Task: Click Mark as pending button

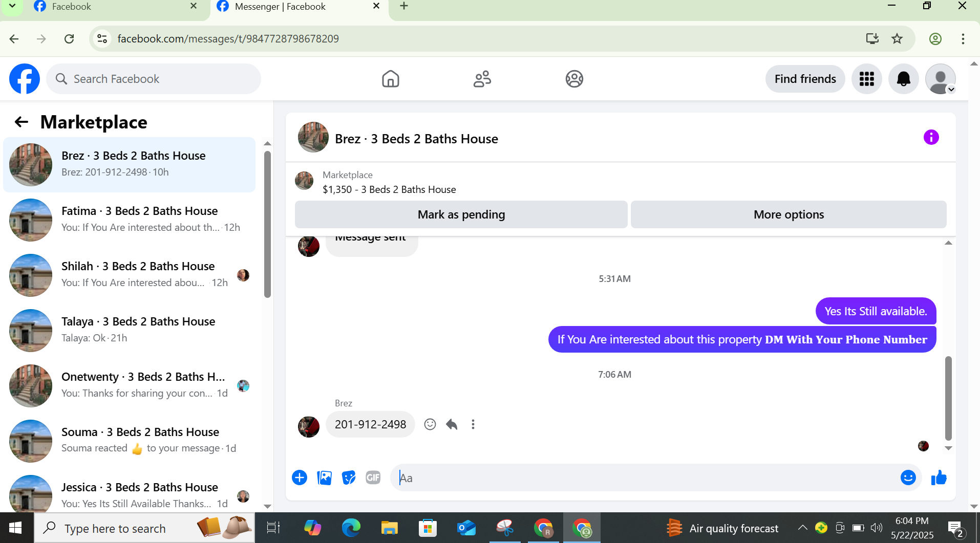Action: tap(461, 214)
